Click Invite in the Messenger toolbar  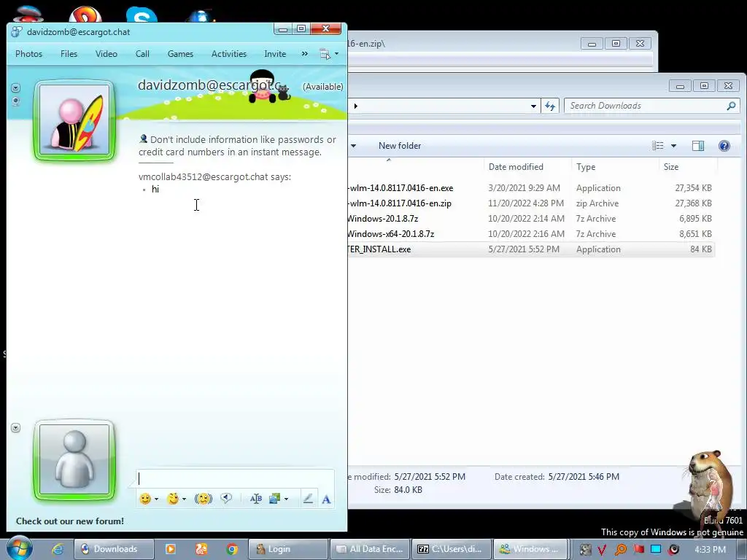pyautogui.click(x=275, y=54)
